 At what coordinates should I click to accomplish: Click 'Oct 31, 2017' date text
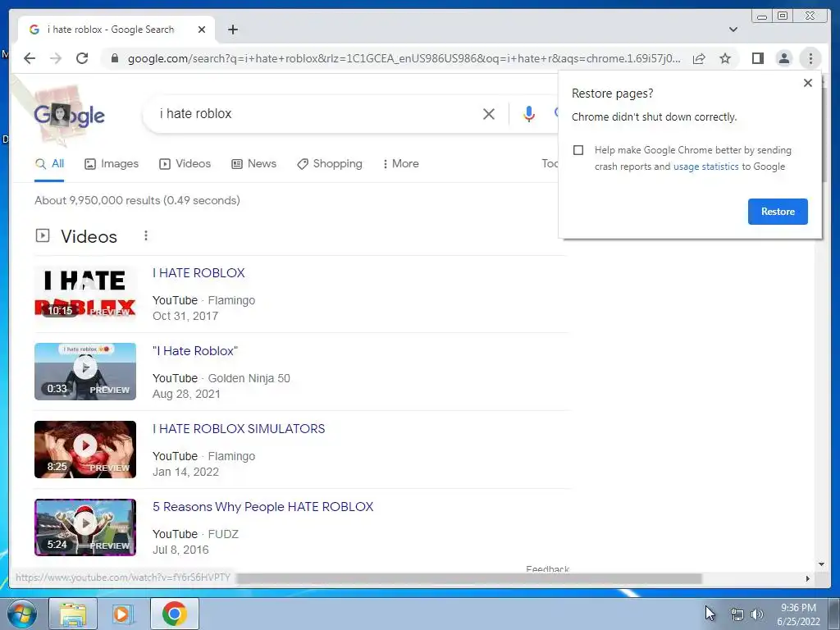click(185, 316)
